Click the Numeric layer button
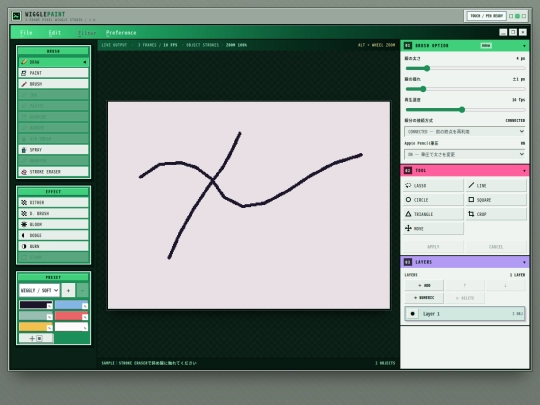540x405 pixels. pos(424,298)
